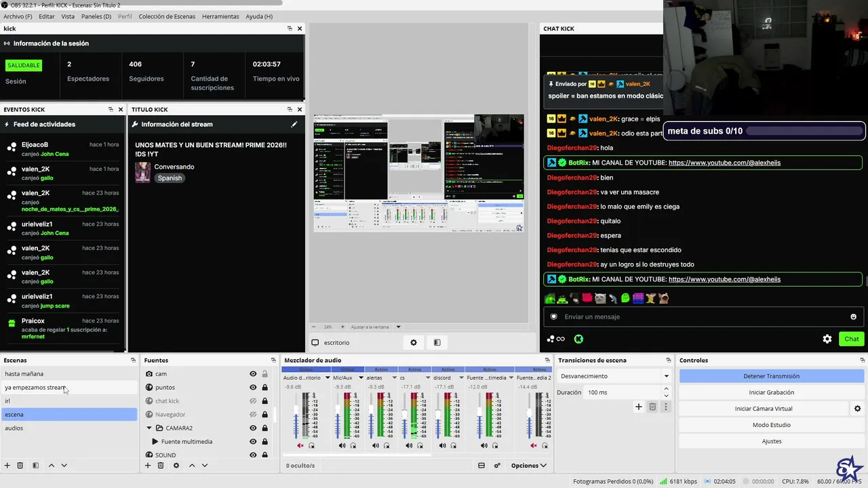Open the Vista menu
Viewport: 868px width, 488px height.
point(68,16)
